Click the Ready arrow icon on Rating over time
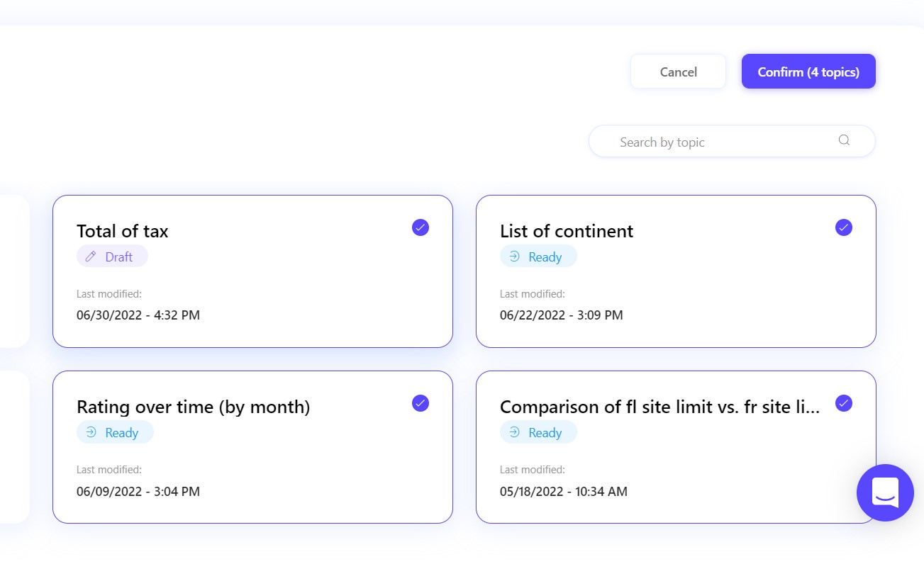The width and height of the screenshot is (924, 581). click(x=91, y=432)
